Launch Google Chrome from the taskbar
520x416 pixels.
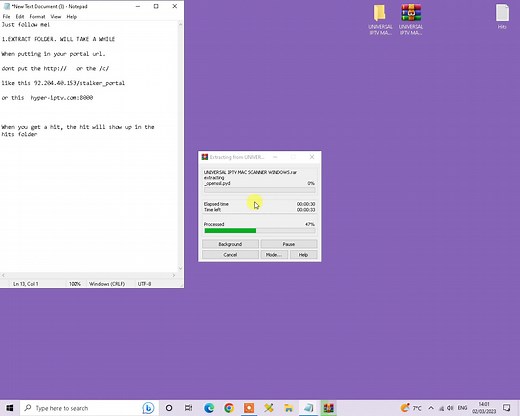[x=229, y=408]
